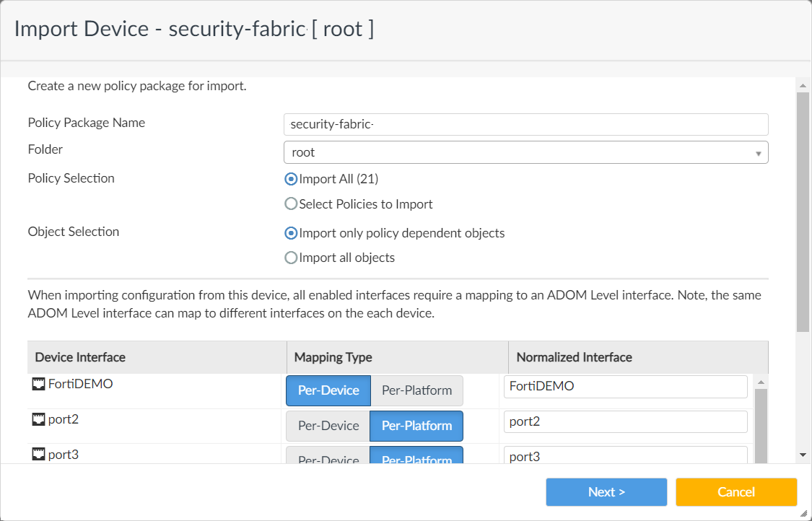This screenshot has height=521, width=812.
Task: Click the port2 interface icon
Action: coord(38,419)
